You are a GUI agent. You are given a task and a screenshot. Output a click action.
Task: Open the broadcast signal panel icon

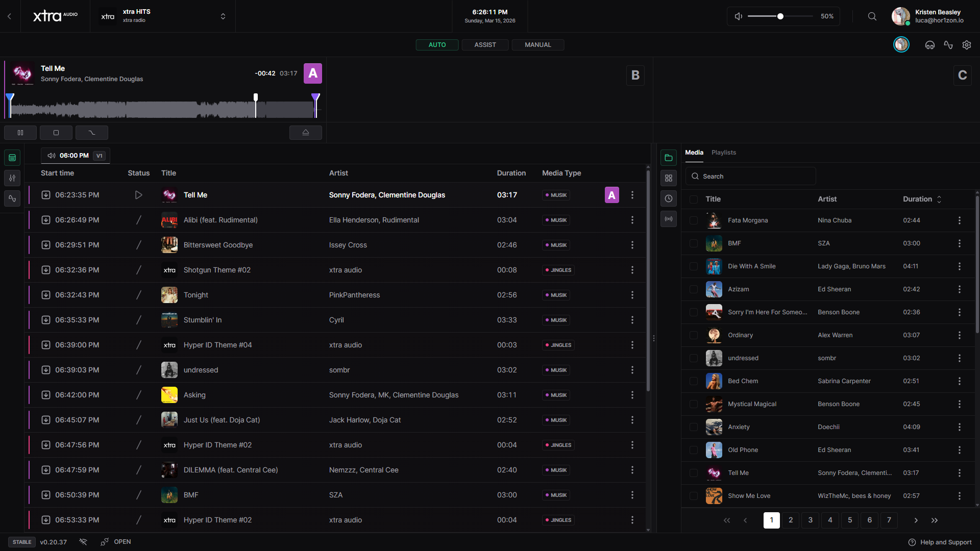(x=668, y=219)
